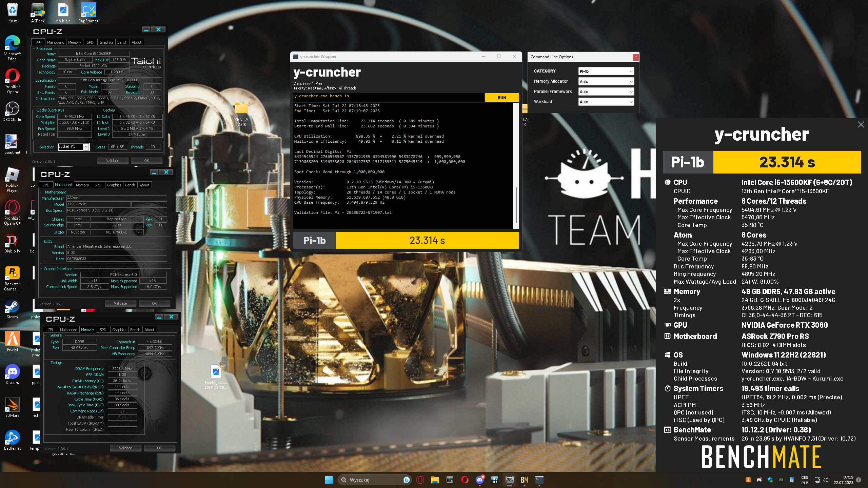Viewport: 868px width, 488px height.
Task: Open the tło białe image file
Action: coord(63,13)
